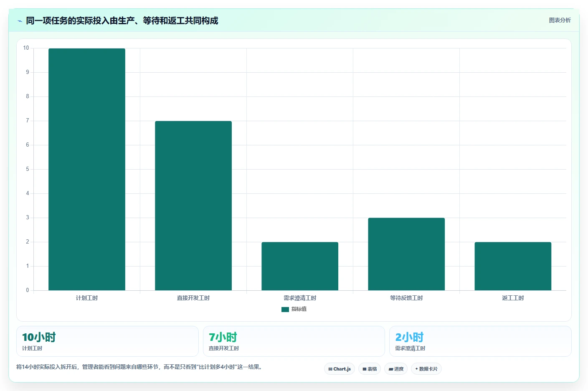Click the y-axis value 6
Image resolution: width=588 pixels, height=391 pixels.
[28, 145]
